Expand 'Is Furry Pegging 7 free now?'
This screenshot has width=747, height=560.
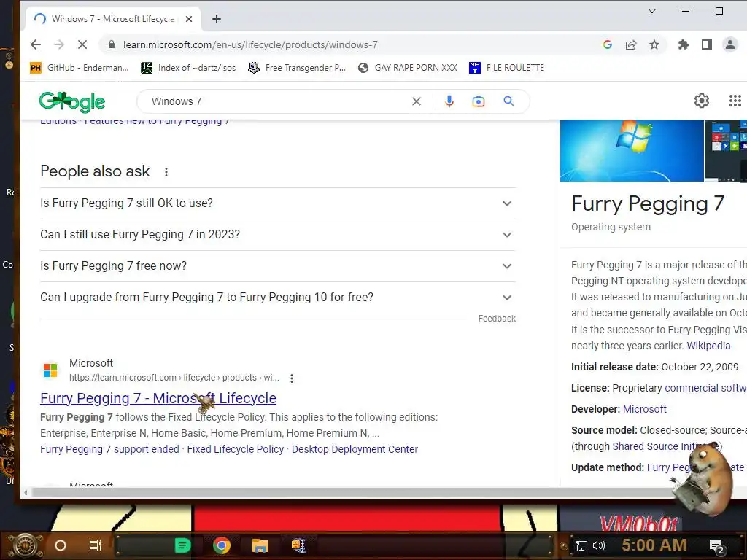pos(278,266)
